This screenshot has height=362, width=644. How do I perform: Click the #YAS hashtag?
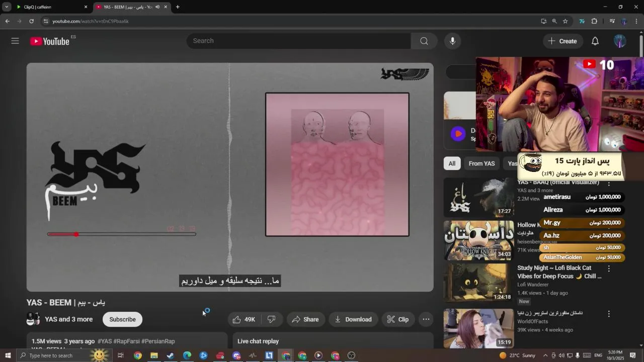[x=105, y=341]
